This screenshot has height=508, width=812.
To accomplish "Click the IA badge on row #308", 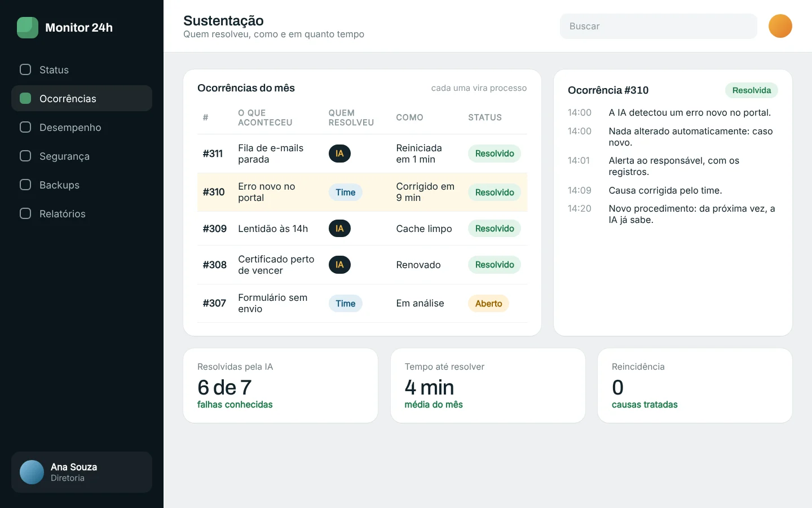I will click(339, 265).
